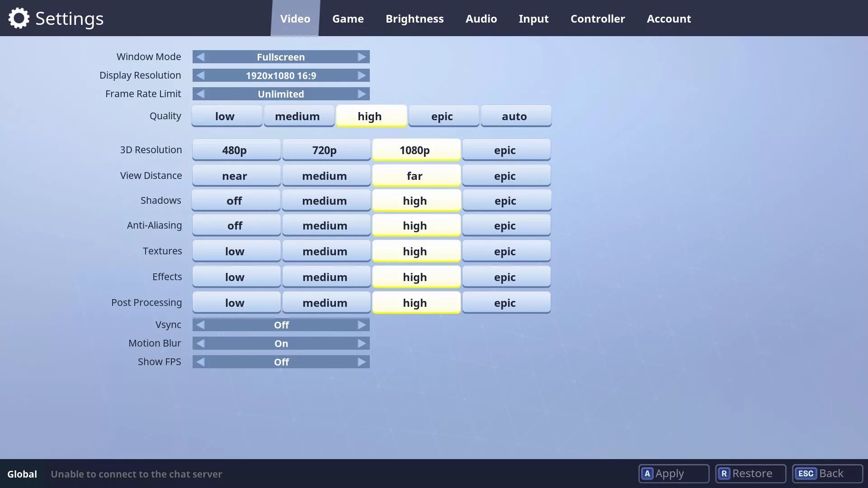This screenshot has width=868, height=488.
Task: Select the Game settings tab
Action: 348,18
